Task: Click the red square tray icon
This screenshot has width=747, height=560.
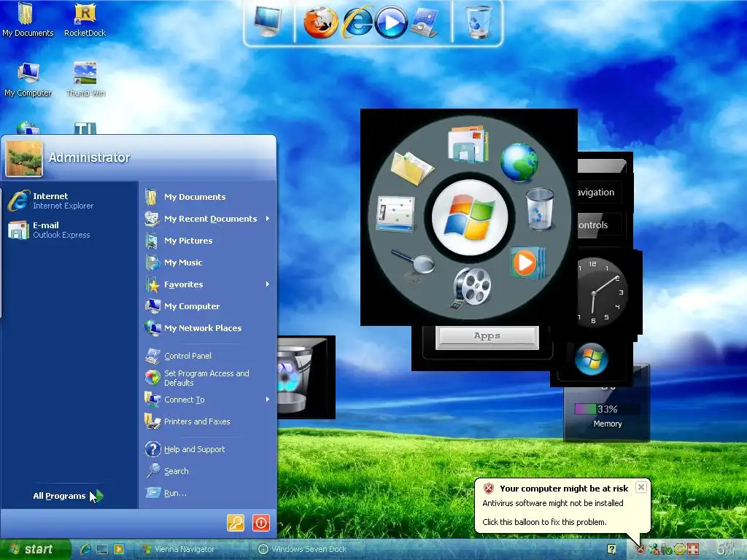Action: tap(692, 550)
